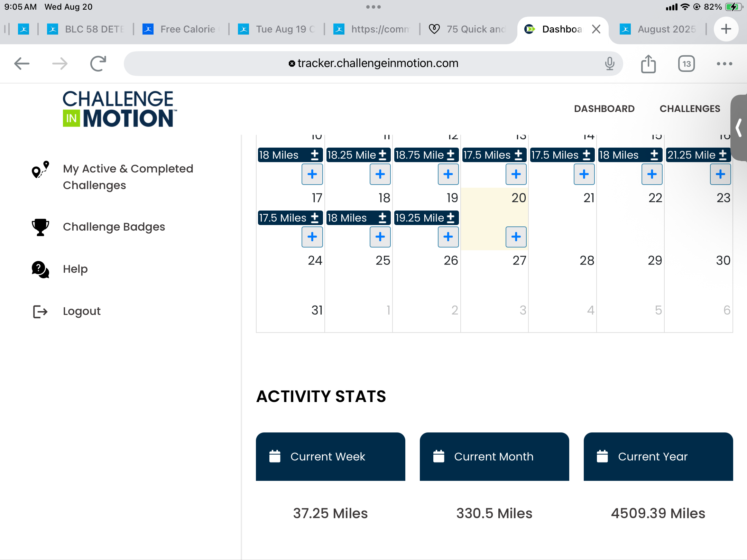Open the share sheet icon

[x=648, y=64]
